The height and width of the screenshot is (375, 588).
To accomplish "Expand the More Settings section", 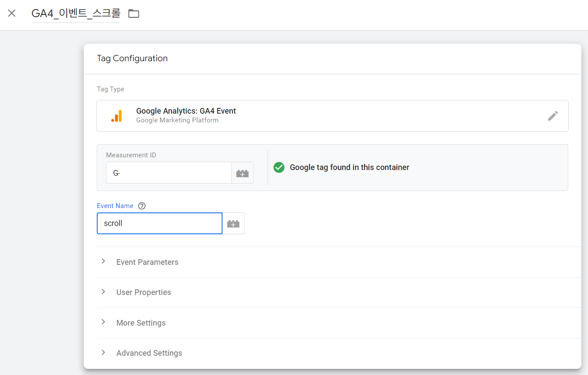I will point(339,323).
